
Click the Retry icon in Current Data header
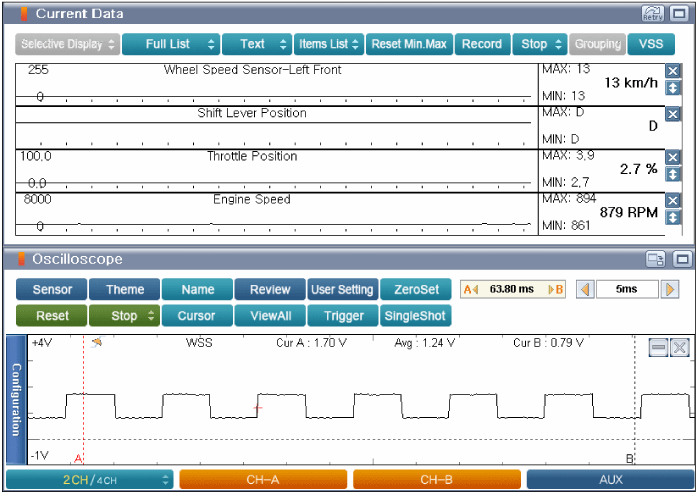tap(652, 14)
